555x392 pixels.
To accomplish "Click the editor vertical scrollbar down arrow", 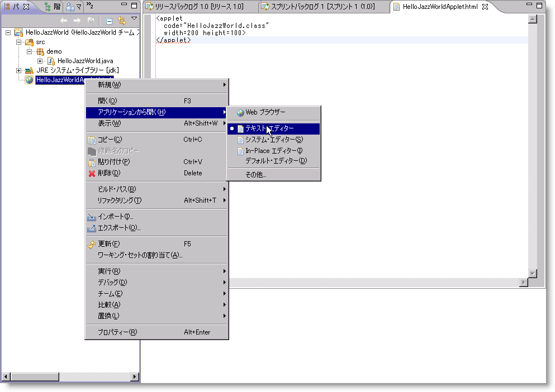I will [x=532, y=274].
